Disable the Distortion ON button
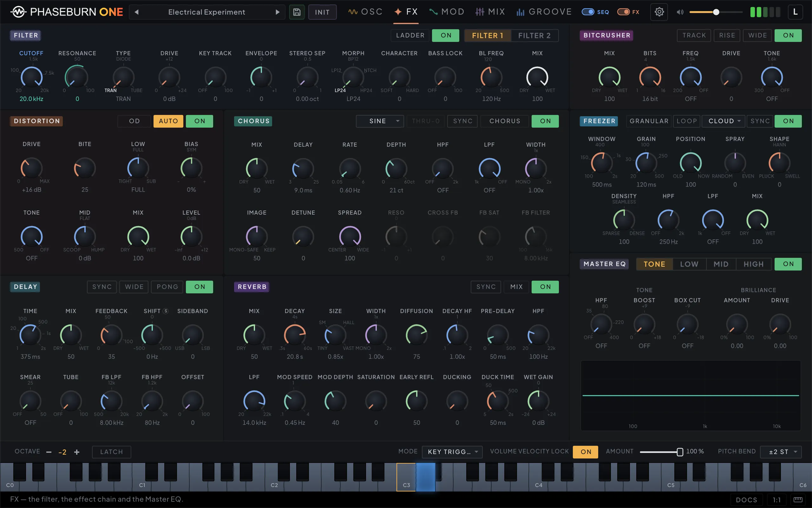 click(200, 121)
